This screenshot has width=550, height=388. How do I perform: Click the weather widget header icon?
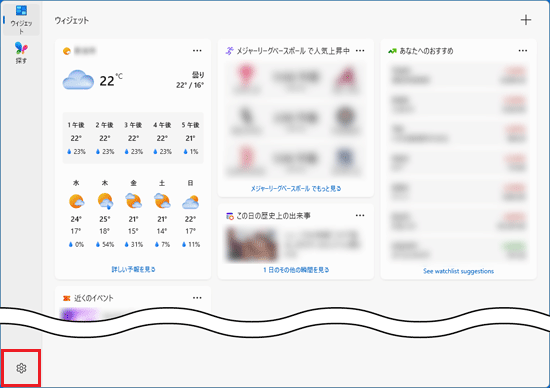click(67, 51)
